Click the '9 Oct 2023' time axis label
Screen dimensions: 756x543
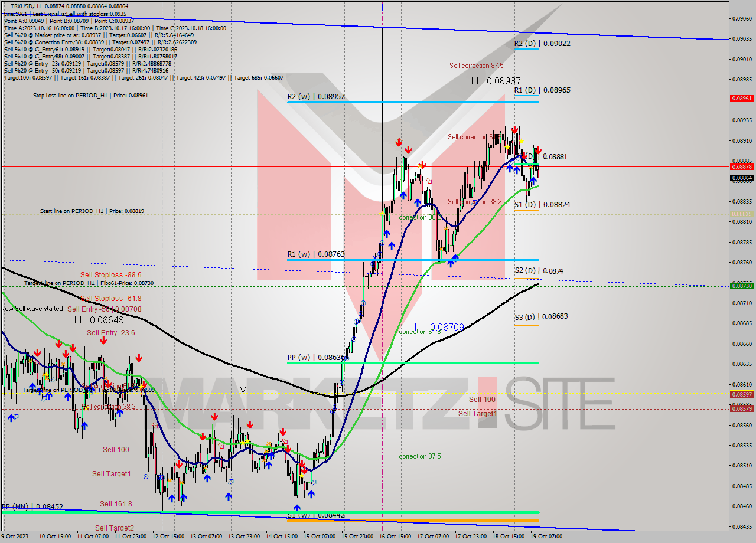tap(15, 537)
